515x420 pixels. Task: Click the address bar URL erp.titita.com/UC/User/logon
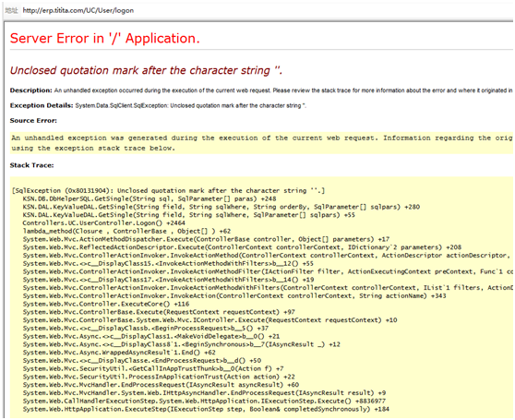[78, 10]
